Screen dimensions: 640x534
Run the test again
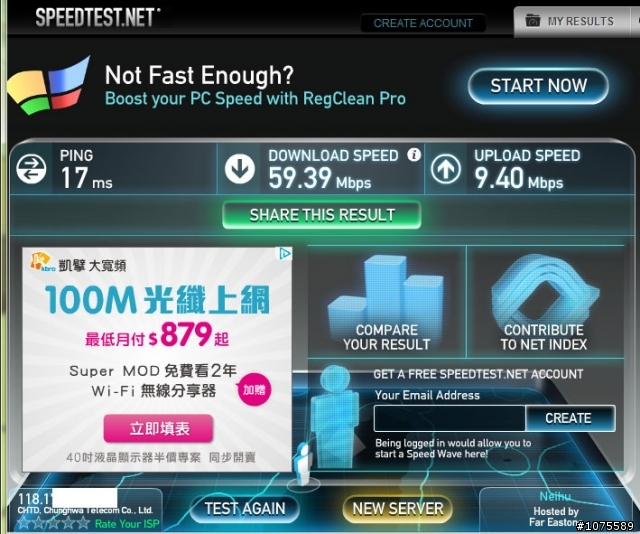tap(245, 509)
